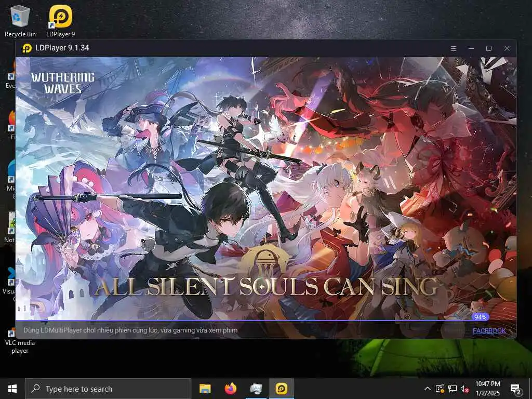The height and width of the screenshot is (399, 532).
Task: Open the security warning tray icon
Action: [x=440, y=389]
